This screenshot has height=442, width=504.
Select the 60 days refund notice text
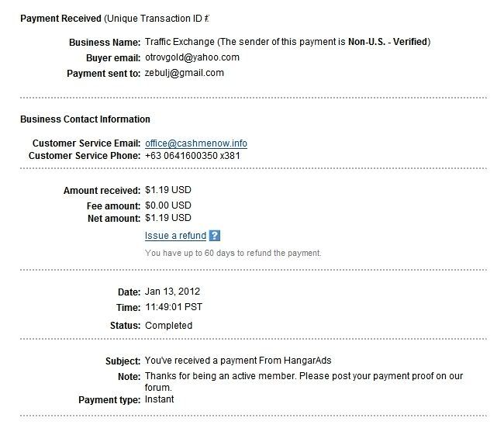233,253
